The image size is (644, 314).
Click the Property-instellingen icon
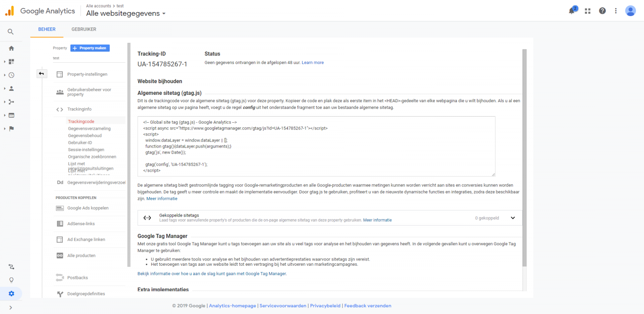click(x=60, y=74)
